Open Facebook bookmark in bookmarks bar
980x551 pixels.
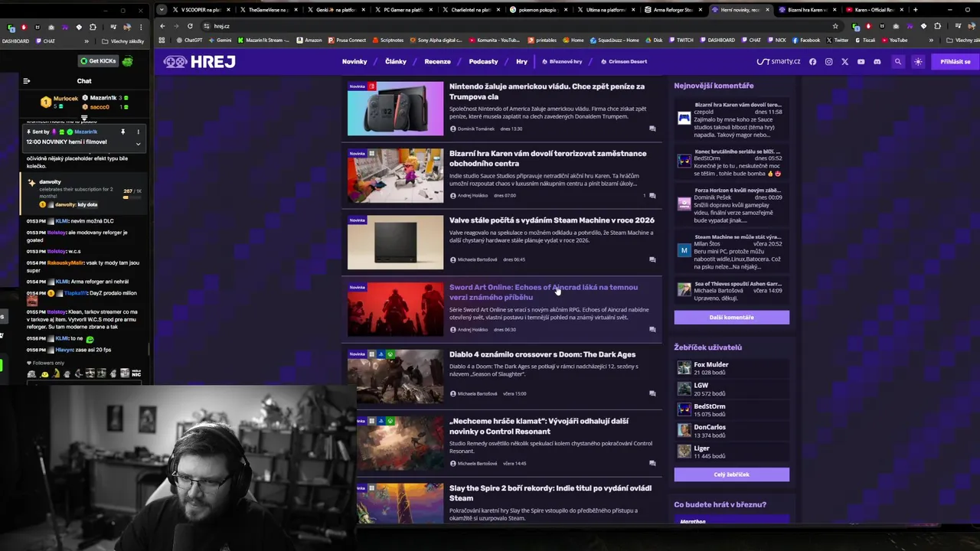point(805,40)
